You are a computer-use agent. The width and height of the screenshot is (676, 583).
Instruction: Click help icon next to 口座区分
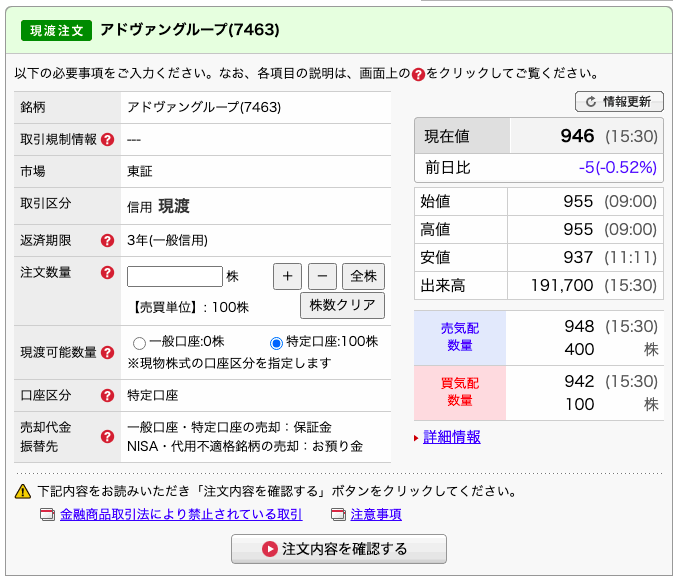click(x=107, y=395)
